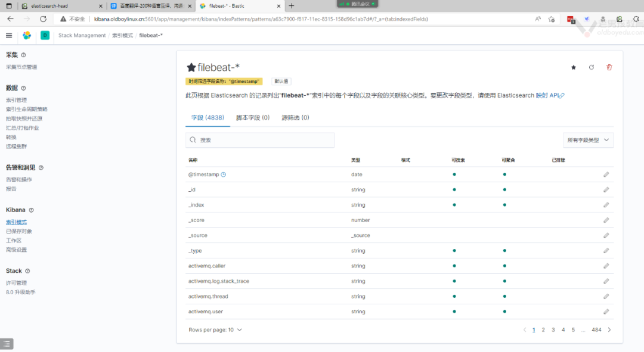Close the filebeat-* - Elastic browser tab

[279, 6]
